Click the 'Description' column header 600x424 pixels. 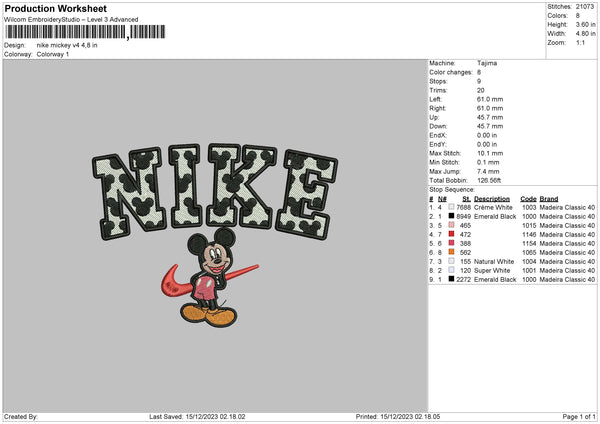[x=492, y=199]
